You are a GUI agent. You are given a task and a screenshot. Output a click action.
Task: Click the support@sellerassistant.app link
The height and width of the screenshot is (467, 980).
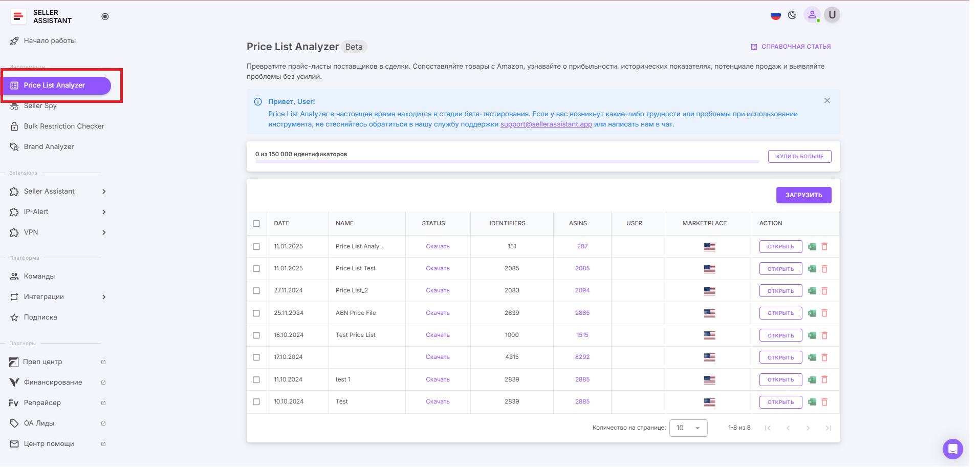tap(546, 124)
